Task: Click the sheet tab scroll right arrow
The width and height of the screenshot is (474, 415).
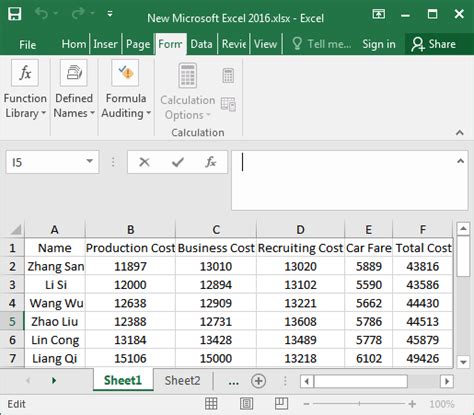Action: 54,380
